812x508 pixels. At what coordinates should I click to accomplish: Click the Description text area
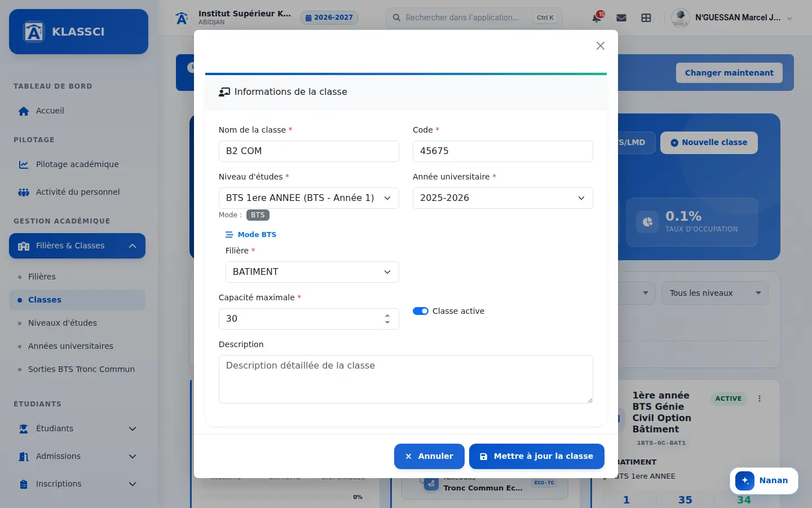coord(406,379)
